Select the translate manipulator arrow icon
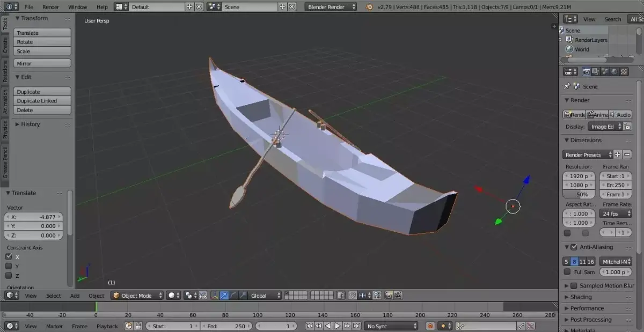This screenshot has width=644, height=332. (224, 296)
